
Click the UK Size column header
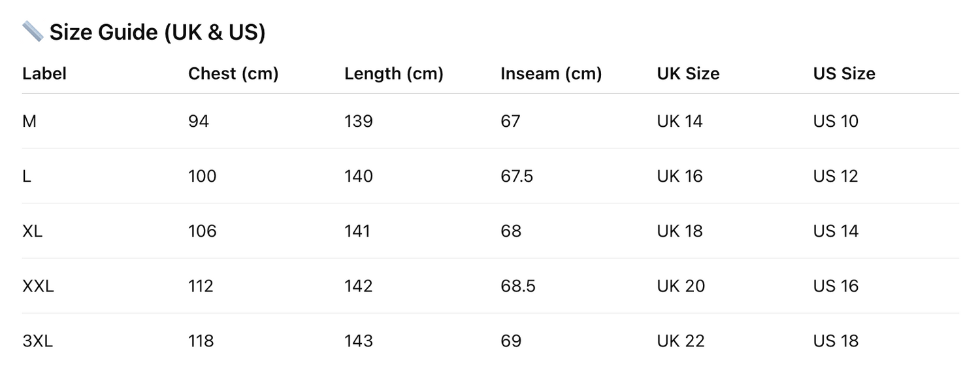(688, 74)
